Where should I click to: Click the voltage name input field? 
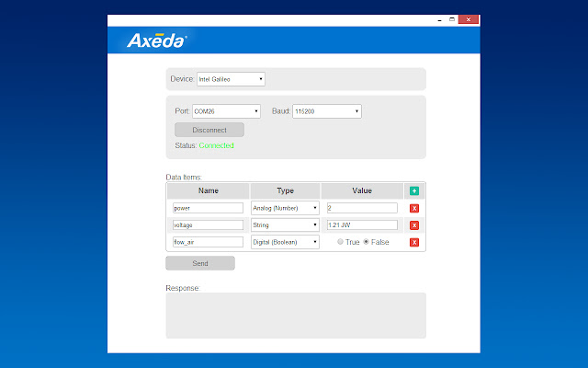[209, 224]
